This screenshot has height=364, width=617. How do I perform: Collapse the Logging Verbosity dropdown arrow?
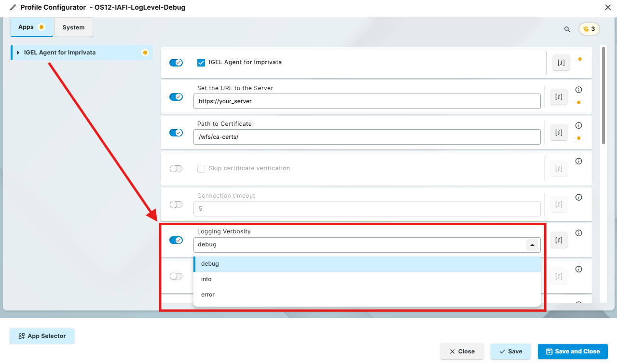pos(532,244)
